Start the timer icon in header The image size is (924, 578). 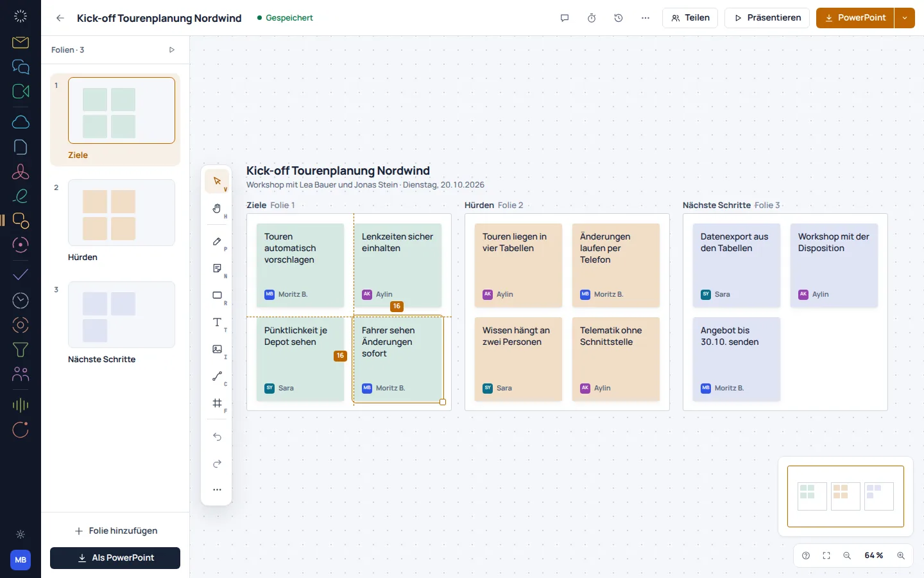point(592,18)
